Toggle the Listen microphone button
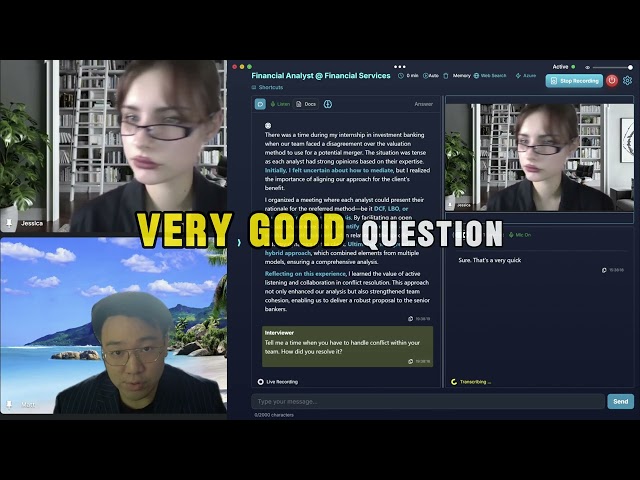 [x=280, y=104]
